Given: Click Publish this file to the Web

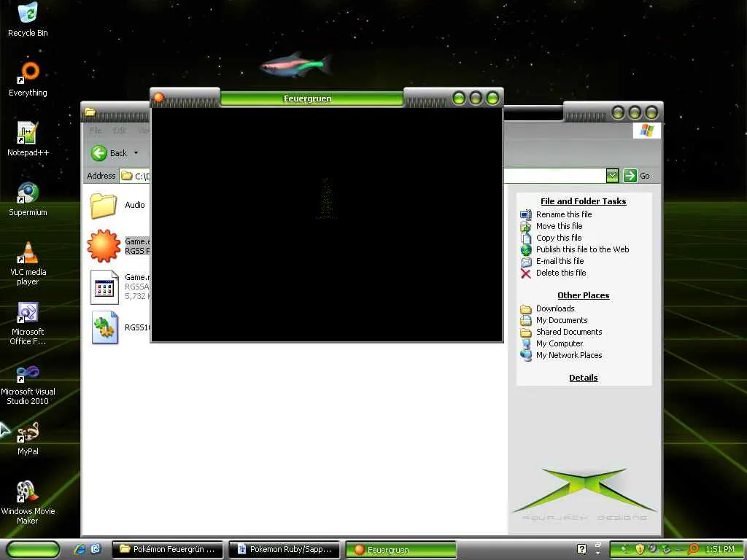Looking at the screenshot, I should click(582, 249).
